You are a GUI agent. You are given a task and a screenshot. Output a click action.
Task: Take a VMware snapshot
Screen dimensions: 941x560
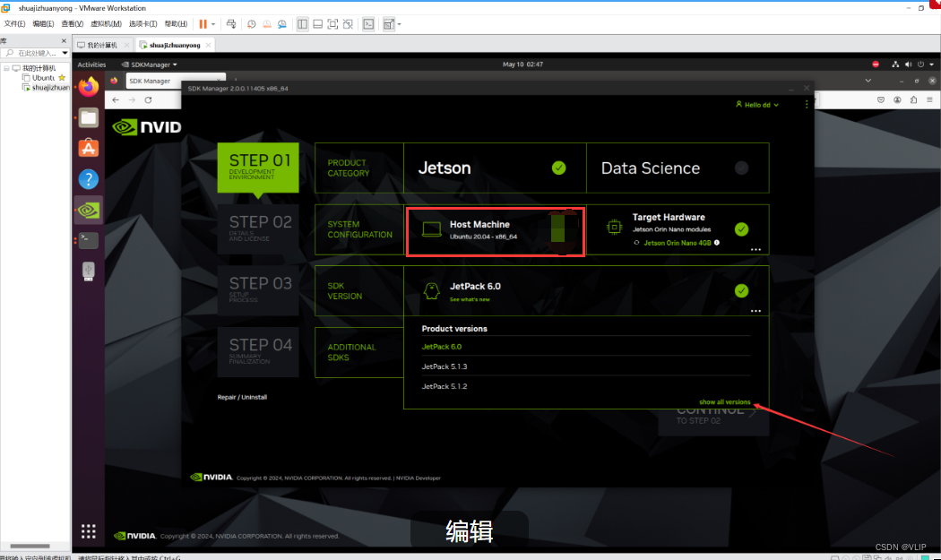(252, 24)
